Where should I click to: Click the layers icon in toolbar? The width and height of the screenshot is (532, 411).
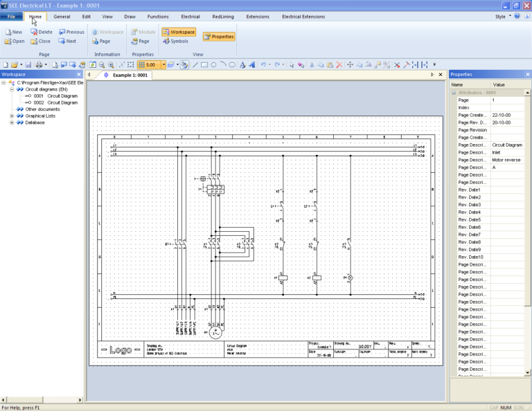click(170, 65)
